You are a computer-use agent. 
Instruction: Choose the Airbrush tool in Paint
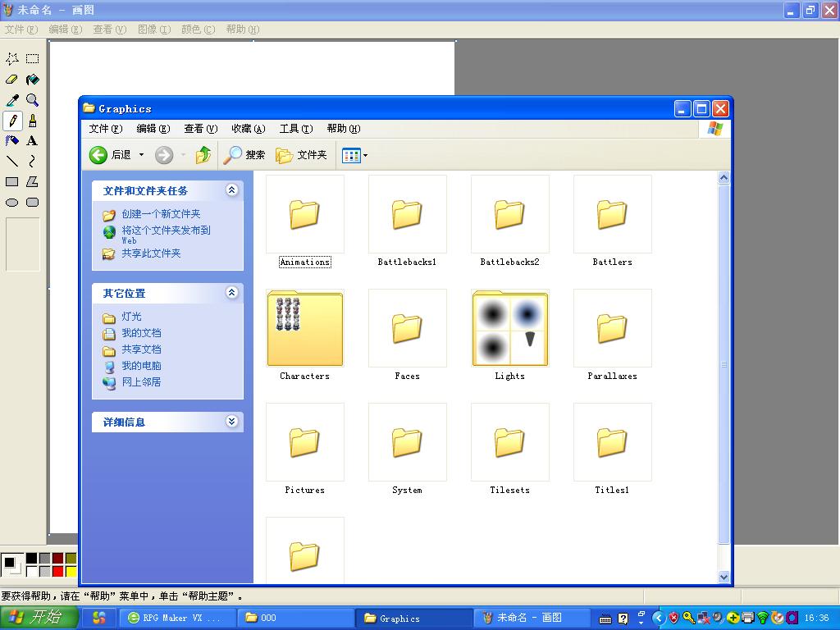coord(11,141)
